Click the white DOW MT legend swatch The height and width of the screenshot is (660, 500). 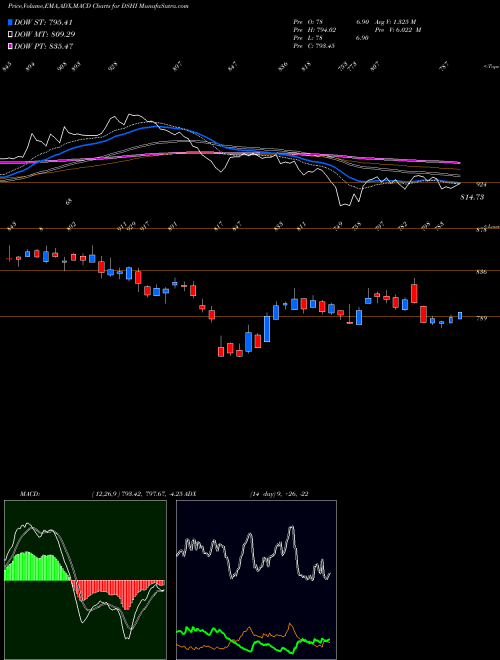click(x=10, y=35)
